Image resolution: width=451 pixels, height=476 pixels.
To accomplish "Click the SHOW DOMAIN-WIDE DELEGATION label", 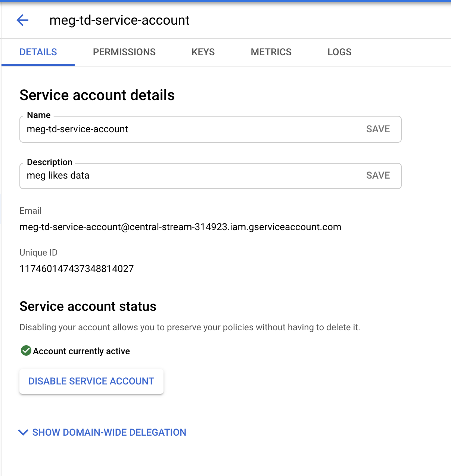I will click(x=109, y=432).
